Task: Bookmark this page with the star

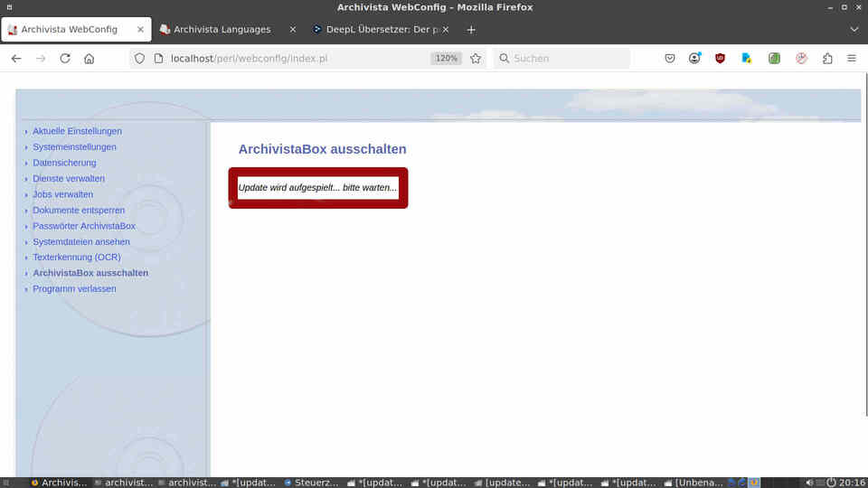Action: tap(476, 58)
